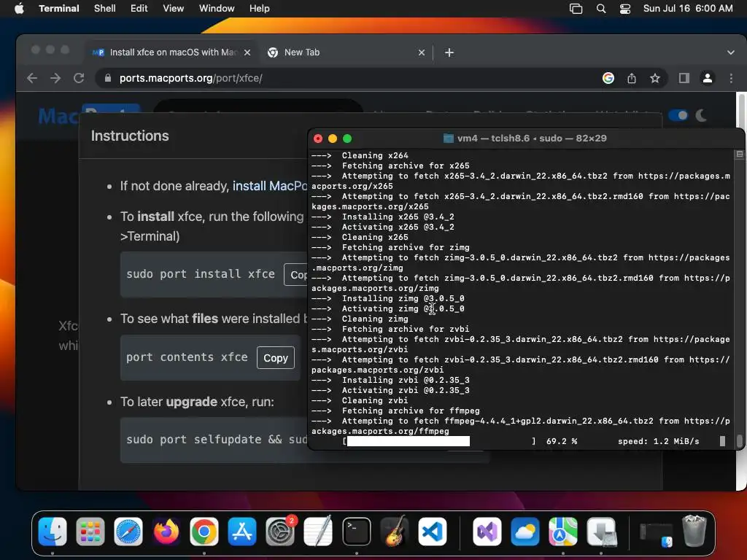Open Safari from the Dock
Viewport: 747px width, 560px height.
coord(128,532)
